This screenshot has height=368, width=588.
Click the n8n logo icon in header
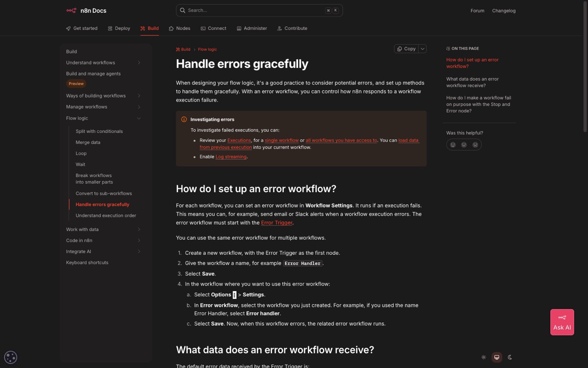click(71, 11)
